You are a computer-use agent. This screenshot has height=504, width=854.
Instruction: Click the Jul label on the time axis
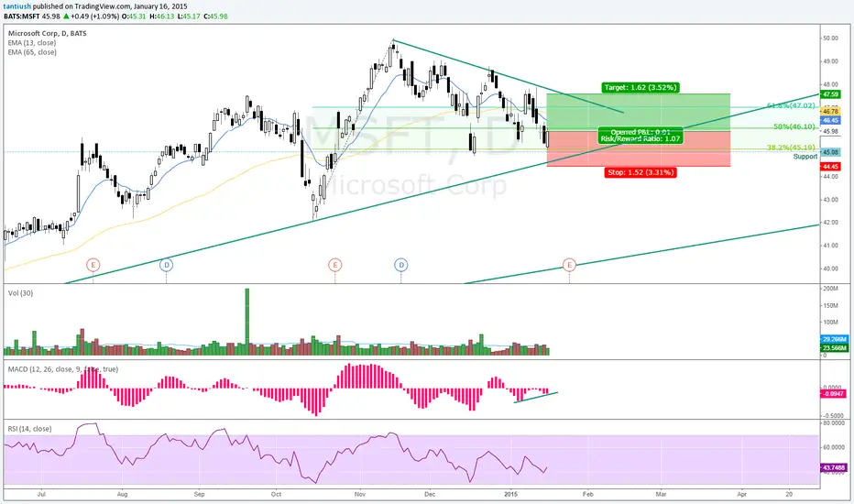pos(41,494)
